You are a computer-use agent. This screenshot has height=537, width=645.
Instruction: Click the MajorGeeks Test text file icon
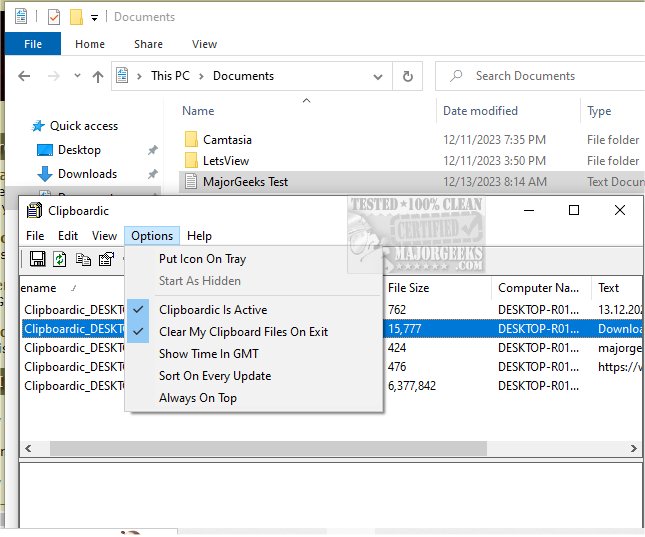pos(191,181)
